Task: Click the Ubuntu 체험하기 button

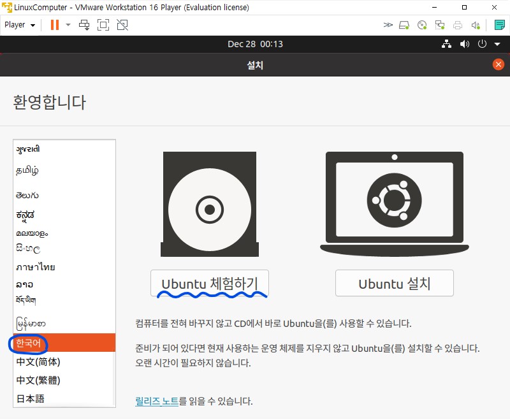Action: (210, 283)
